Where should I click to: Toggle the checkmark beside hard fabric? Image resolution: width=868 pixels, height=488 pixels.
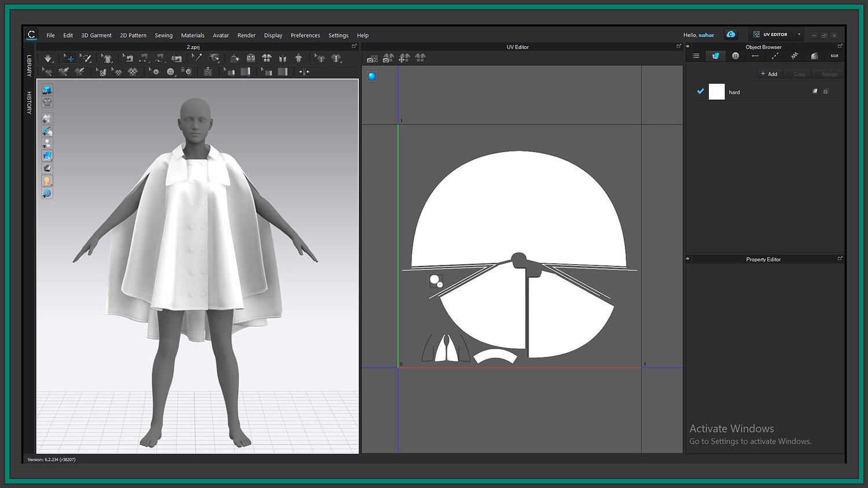click(x=700, y=91)
